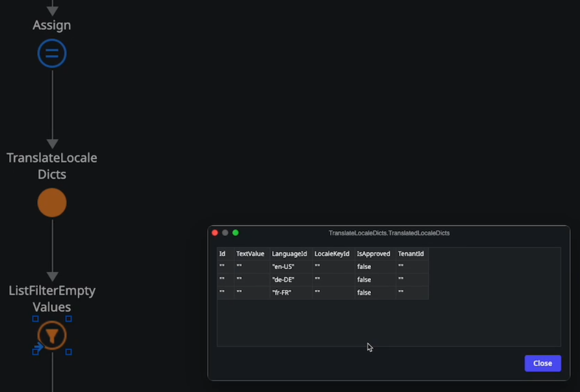Click the false value in the en-US row

pyautogui.click(x=364, y=266)
